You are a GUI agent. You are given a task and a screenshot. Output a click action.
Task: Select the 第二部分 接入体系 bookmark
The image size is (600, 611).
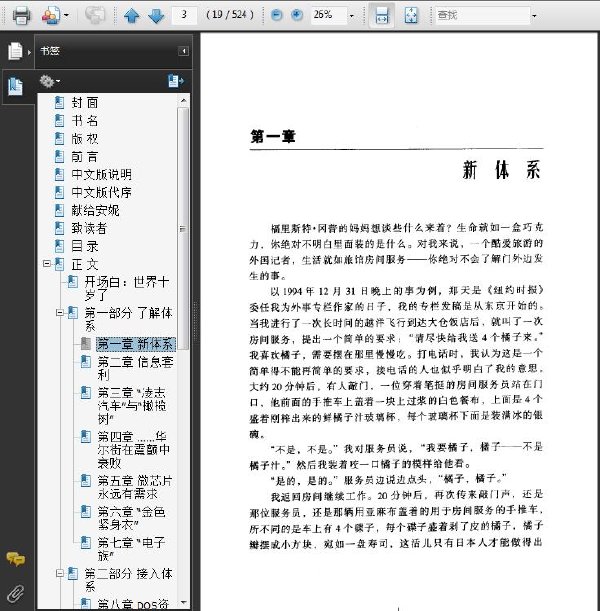pos(129,580)
